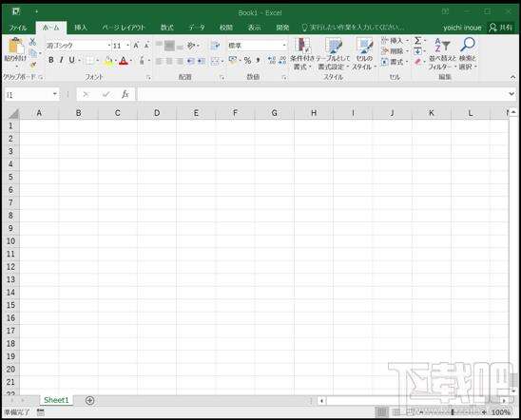Open Cell Styles gallery icon

(364, 46)
